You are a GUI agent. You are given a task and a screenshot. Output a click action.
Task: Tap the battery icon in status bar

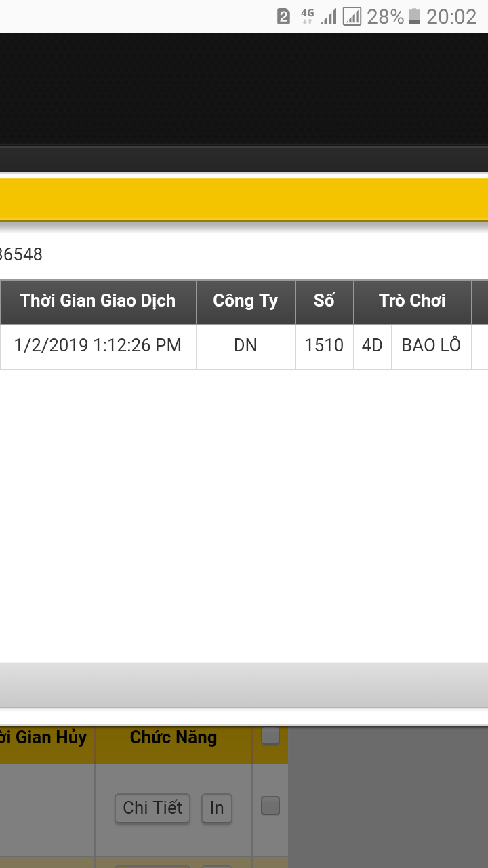414,16
